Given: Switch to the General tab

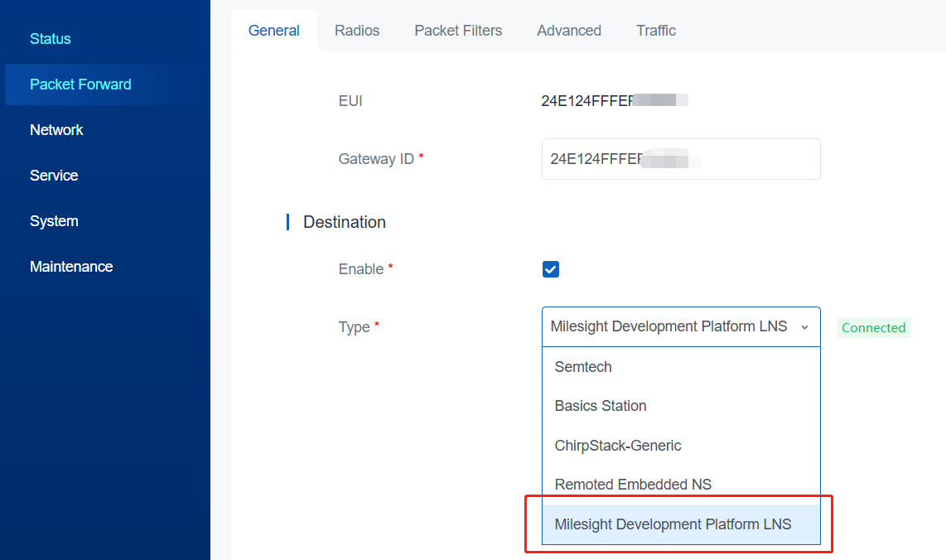Looking at the screenshot, I should (274, 31).
